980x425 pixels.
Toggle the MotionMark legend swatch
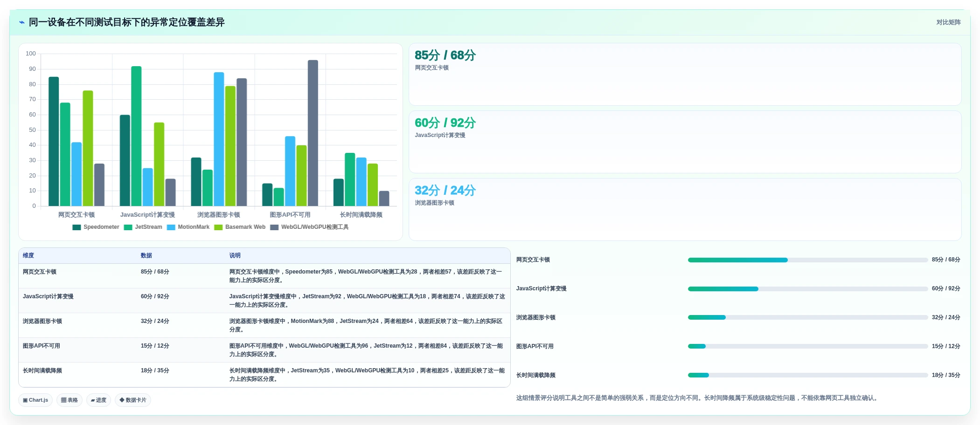(x=171, y=227)
